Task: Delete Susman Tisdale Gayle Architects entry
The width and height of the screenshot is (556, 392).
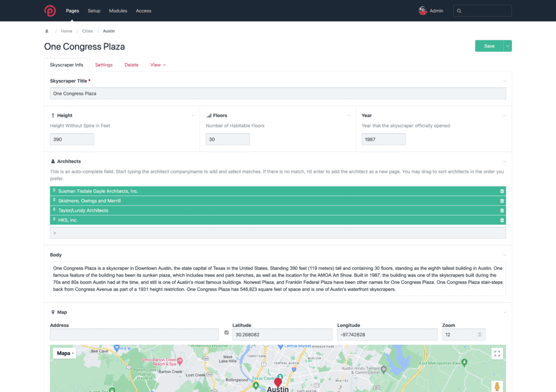Action: click(x=502, y=192)
